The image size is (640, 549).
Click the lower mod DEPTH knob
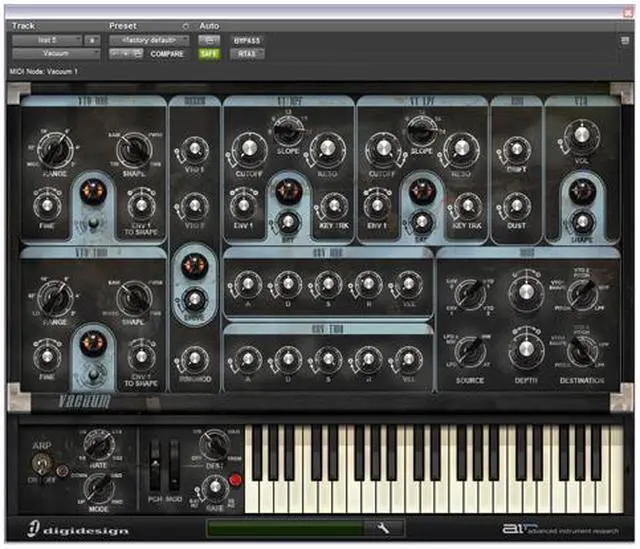click(x=526, y=348)
